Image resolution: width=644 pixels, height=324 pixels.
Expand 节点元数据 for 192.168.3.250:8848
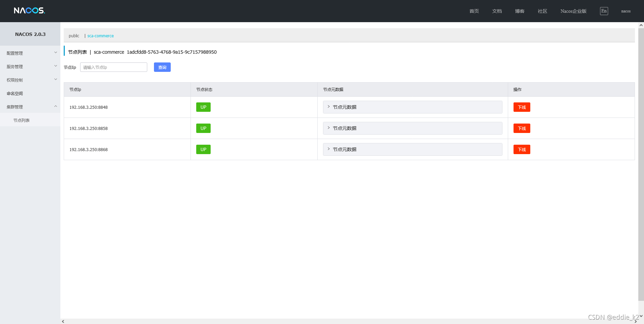tap(413, 107)
